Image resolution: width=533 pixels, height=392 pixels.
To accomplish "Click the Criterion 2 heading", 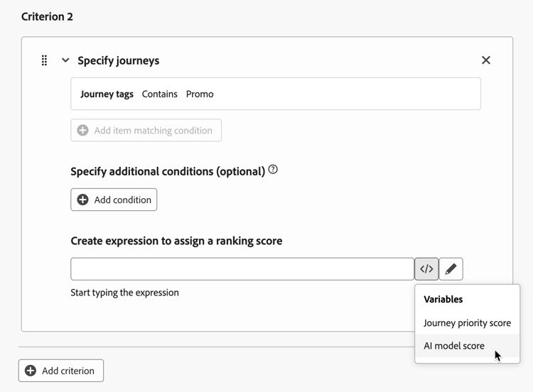I will (x=47, y=16).
